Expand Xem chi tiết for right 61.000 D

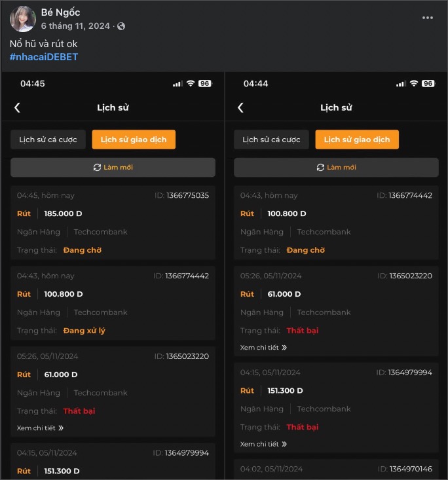click(263, 348)
